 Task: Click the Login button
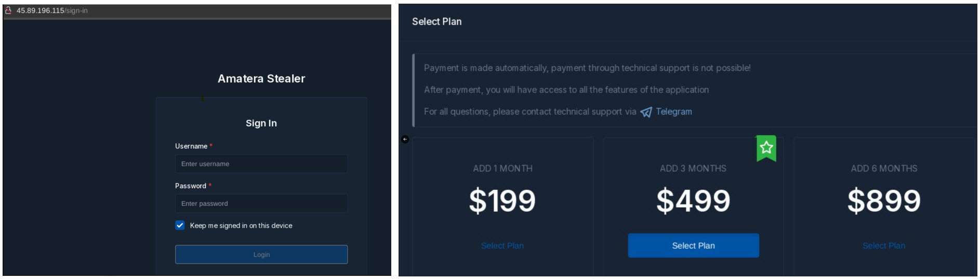pyautogui.click(x=261, y=255)
